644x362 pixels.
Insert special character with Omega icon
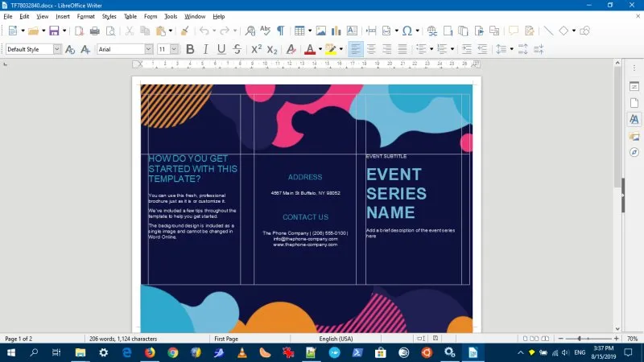407,31
